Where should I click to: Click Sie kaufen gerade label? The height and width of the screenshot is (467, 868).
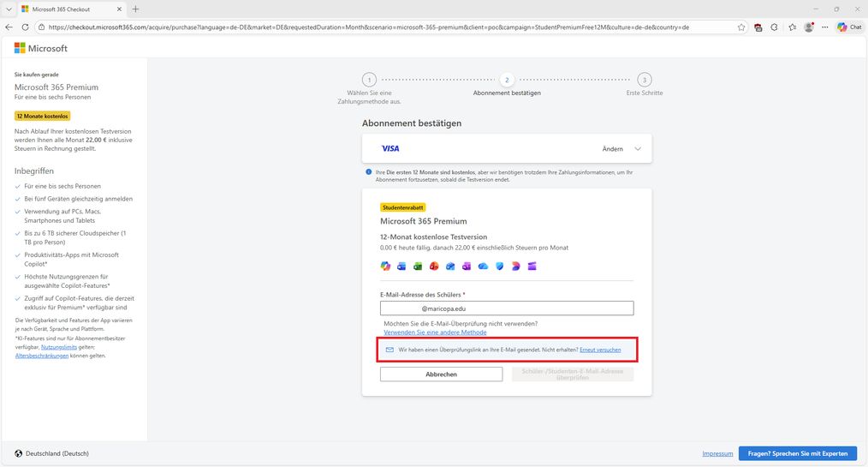[x=37, y=75]
